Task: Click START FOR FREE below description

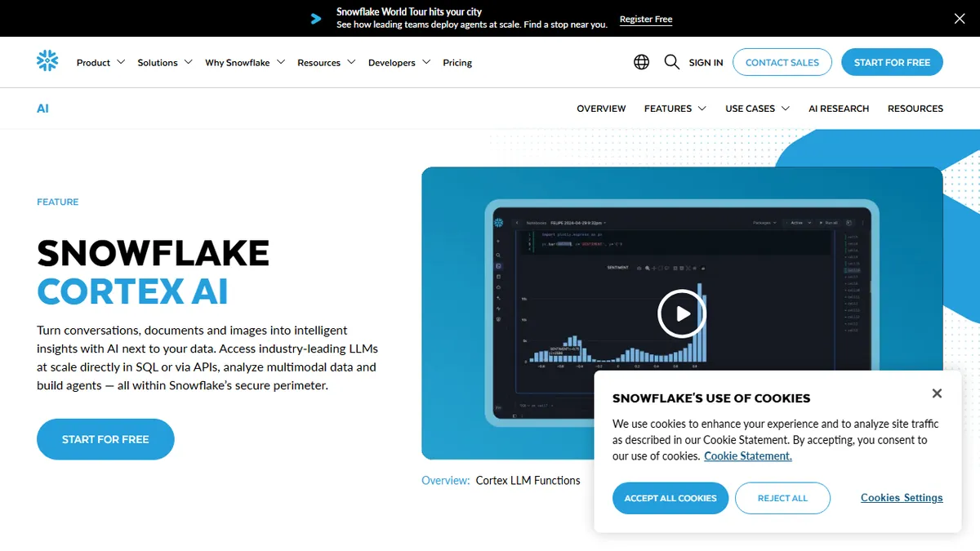Action: pyautogui.click(x=105, y=439)
